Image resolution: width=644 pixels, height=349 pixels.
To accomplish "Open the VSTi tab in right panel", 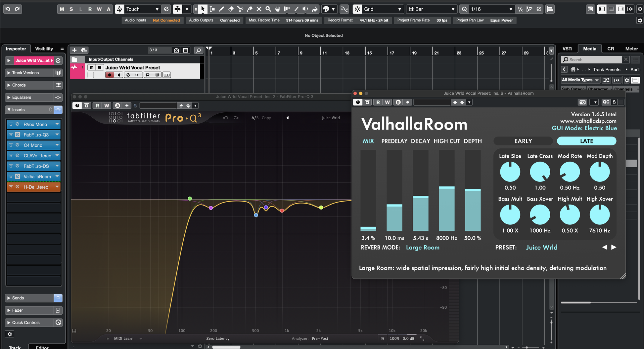I will click(567, 49).
